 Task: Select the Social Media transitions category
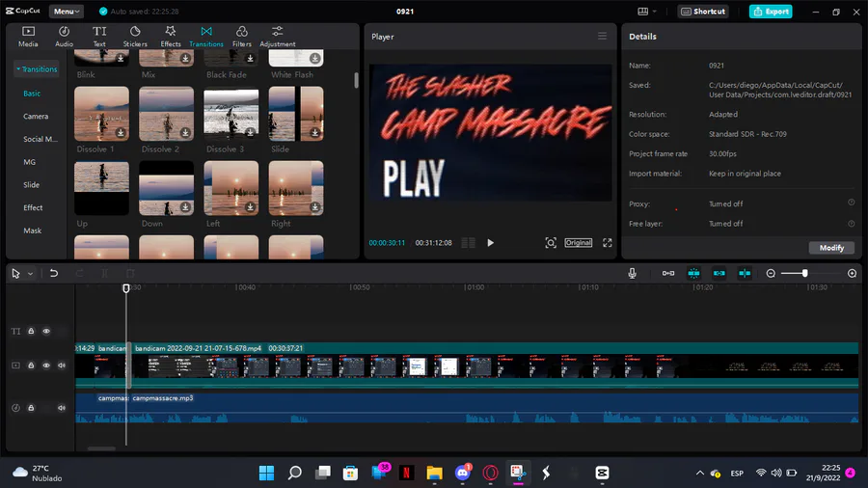click(x=40, y=139)
